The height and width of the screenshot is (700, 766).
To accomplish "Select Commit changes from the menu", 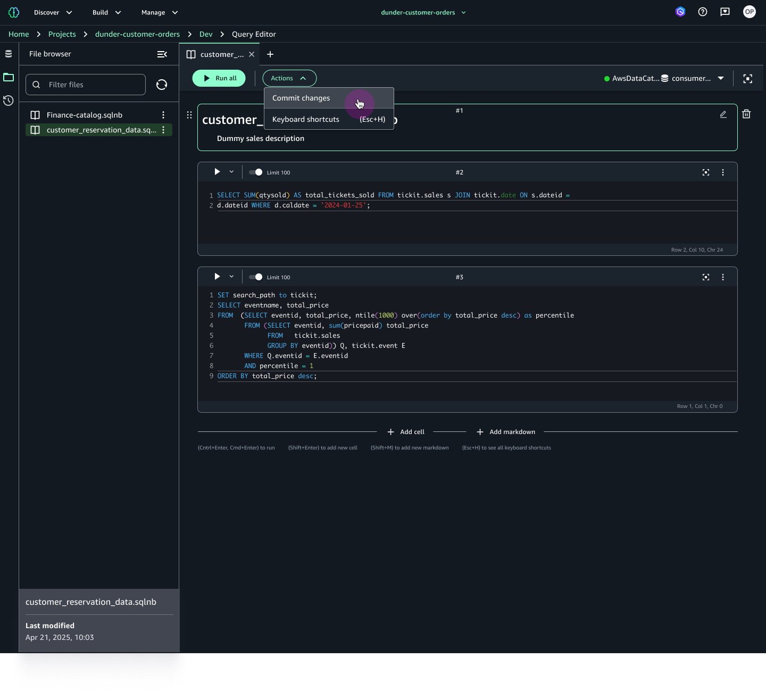I will 301,98.
